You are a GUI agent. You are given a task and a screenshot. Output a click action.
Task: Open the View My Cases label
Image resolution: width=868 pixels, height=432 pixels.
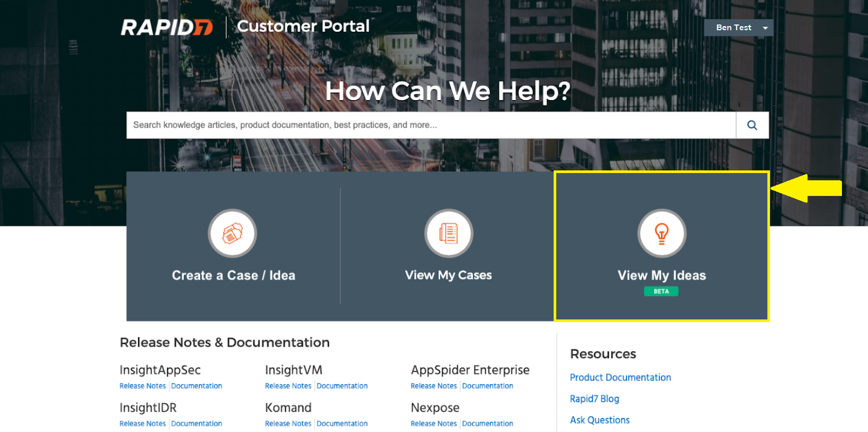point(448,275)
